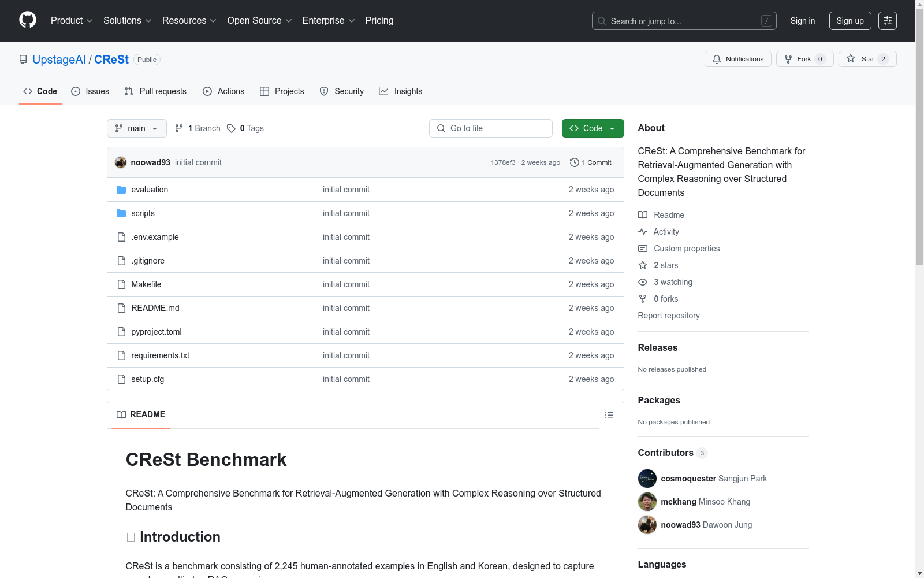Click noowad93 contributor avatar in sidebar
This screenshot has width=924, height=578.
pyautogui.click(x=647, y=525)
